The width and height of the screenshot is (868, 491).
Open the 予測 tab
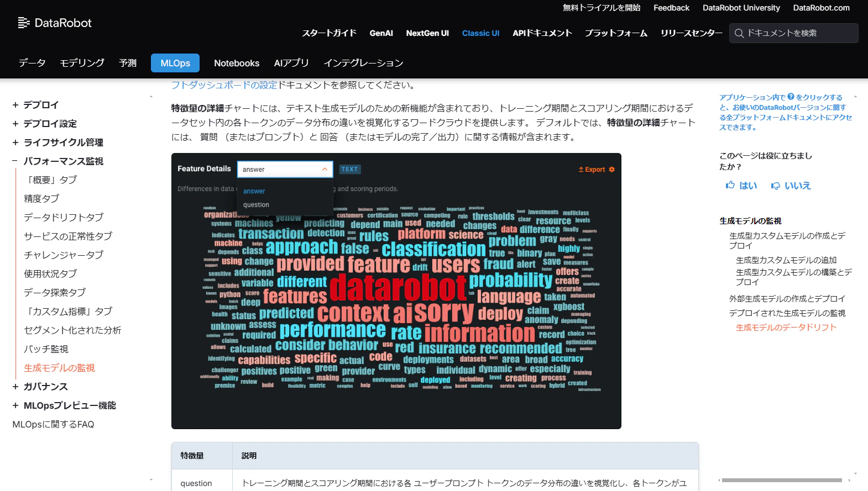(x=128, y=63)
